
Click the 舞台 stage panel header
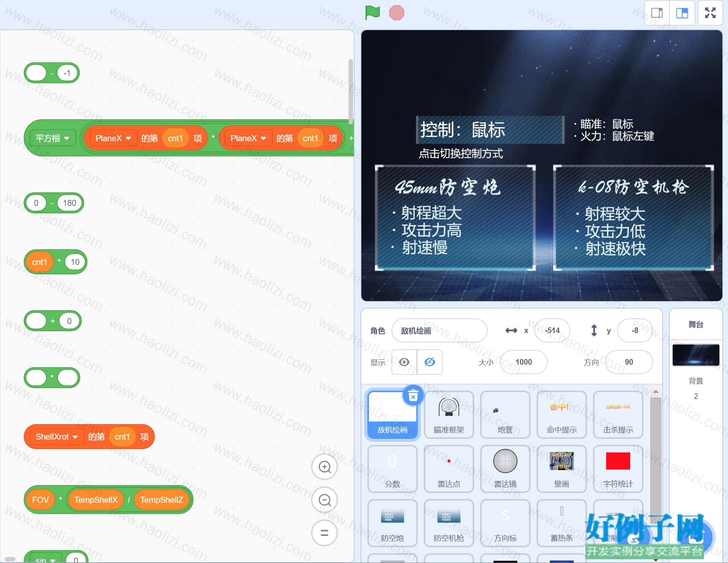click(x=696, y=324)
